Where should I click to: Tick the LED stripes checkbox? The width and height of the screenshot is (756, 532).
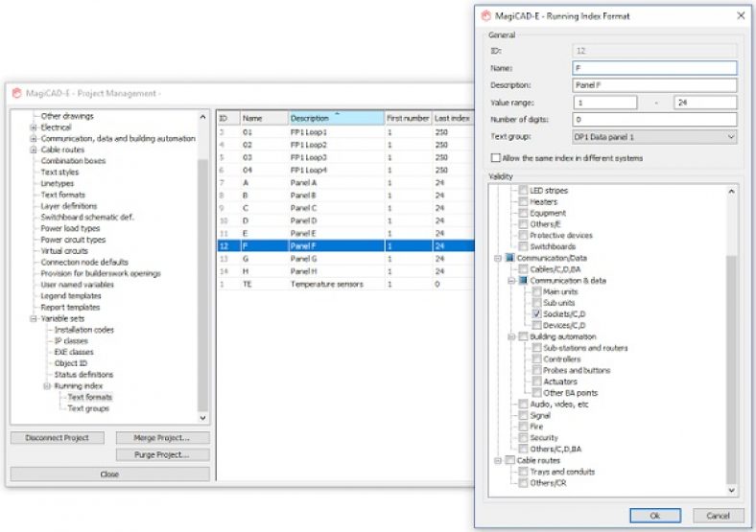coord(523,191)
